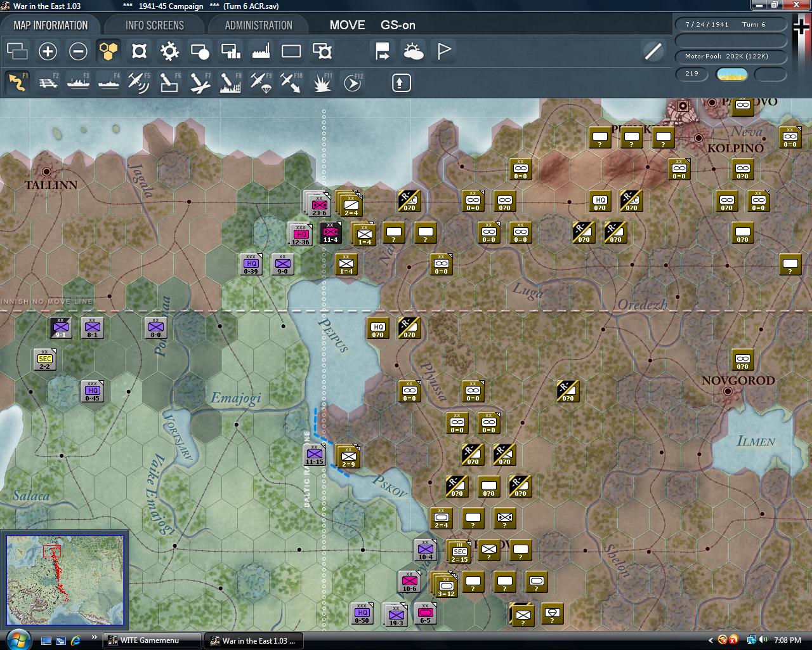
Task: Click the sky-and-field weather indicator pill
Action: [x=731, y=74]
